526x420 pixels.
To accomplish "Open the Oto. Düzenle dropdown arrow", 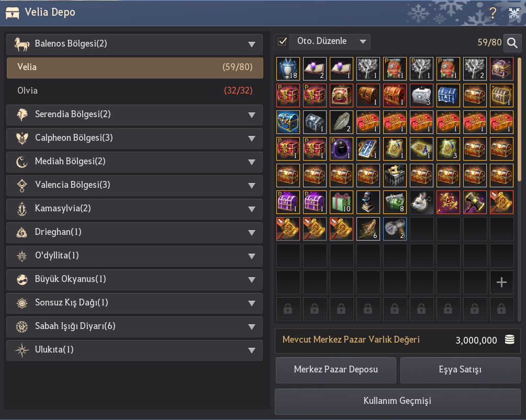I will 363,41.
